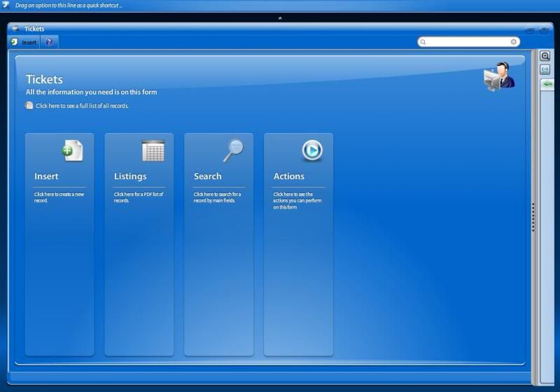Click the Search card magnifying glass icon
560x392 pixels.
[x=233, y=150]
